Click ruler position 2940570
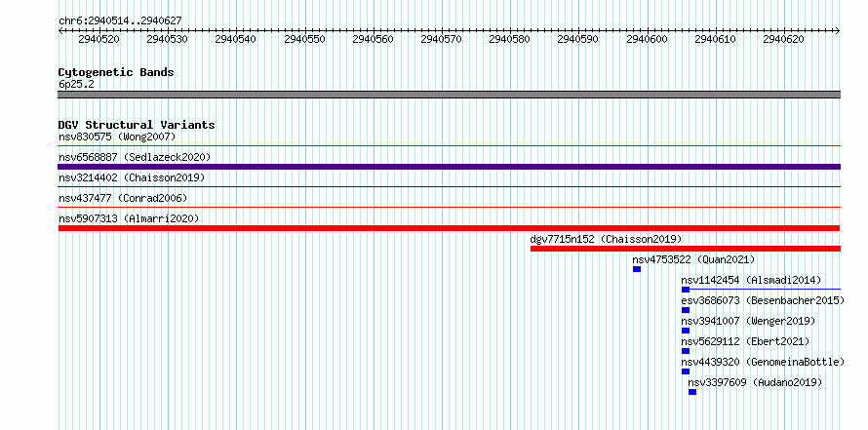This screenshot has width=868, height=430. pyautogui.click(x=441, y=39)
